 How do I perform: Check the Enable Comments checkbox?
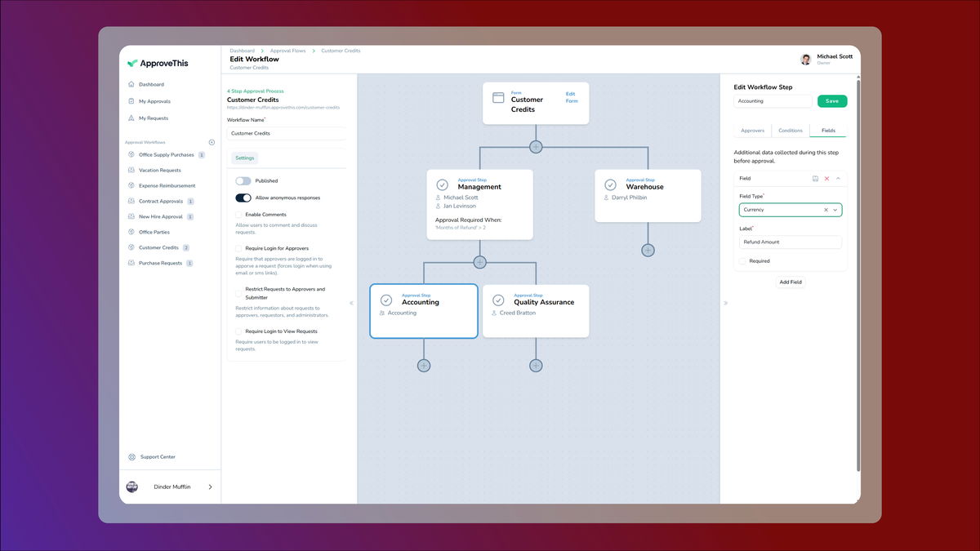click(x=238, y=214)
